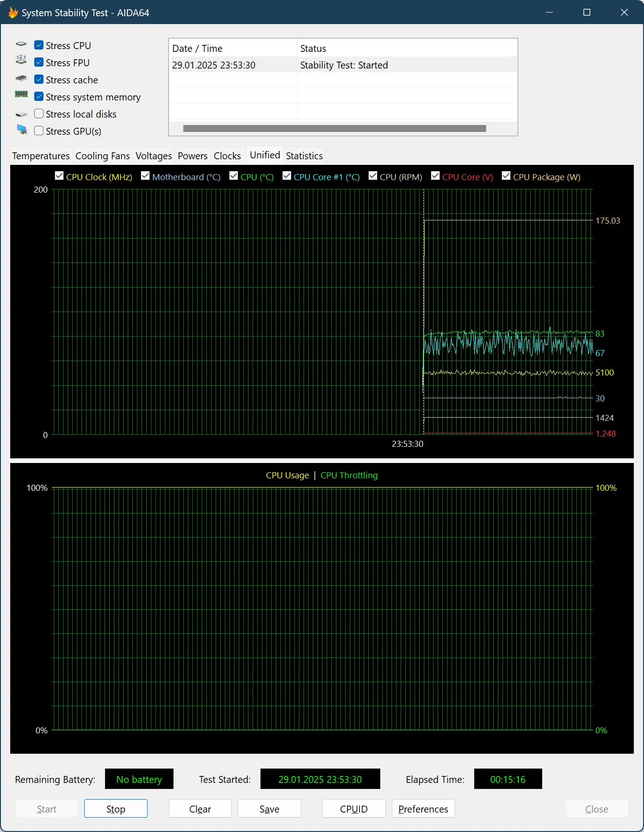The width and height of the screenshot is (644, 832).
Task: Click the Clear button
Action: pos(200,809)
